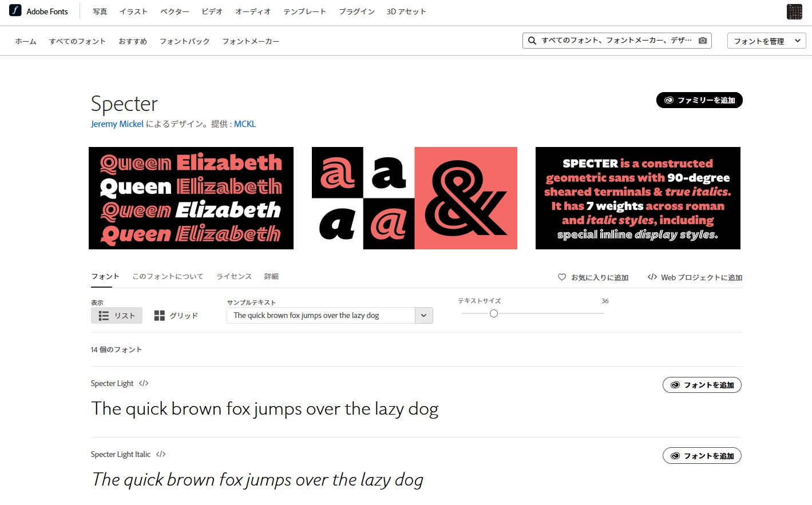Viewport: 812px width, 505px height.
Task: Expand the sample text dropdown arrow
Action: (423, 316)
